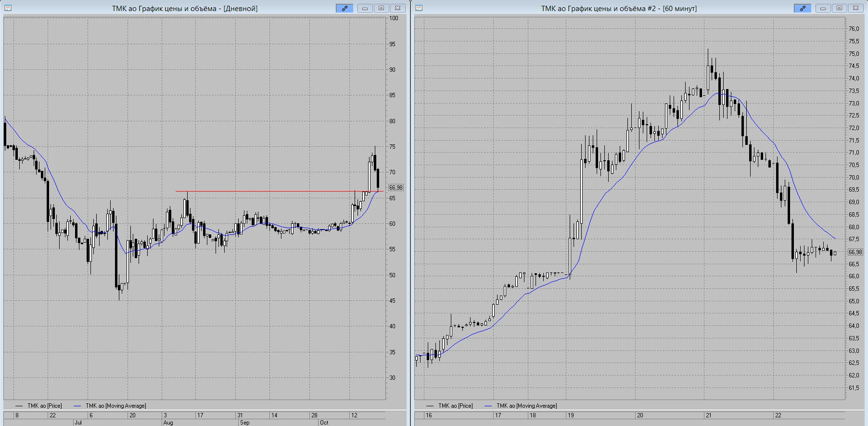Click date 16 on the hourly time axis

[429, 415]
